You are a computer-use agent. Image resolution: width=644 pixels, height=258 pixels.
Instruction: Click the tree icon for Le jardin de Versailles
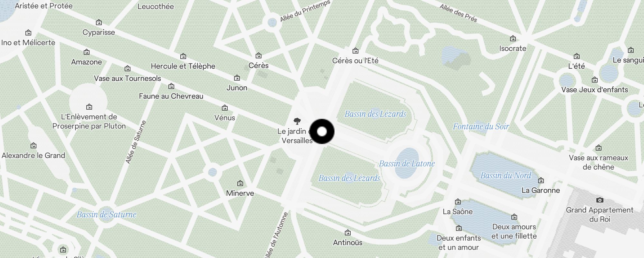[x=297, y=121]
